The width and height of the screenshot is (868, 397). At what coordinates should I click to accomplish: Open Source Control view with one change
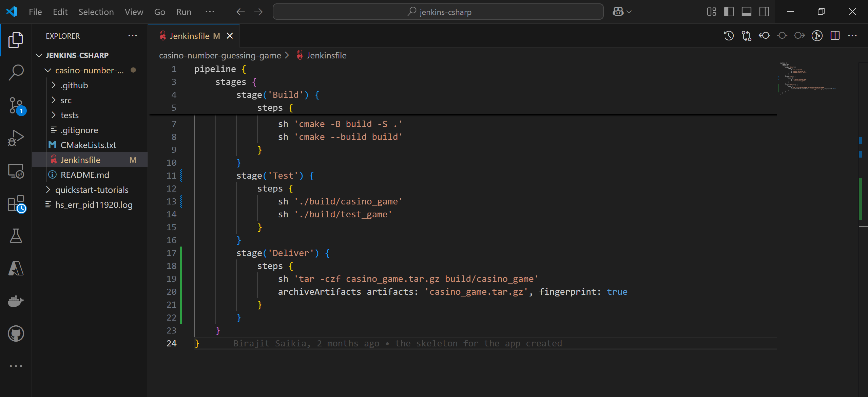coord(16,106)
